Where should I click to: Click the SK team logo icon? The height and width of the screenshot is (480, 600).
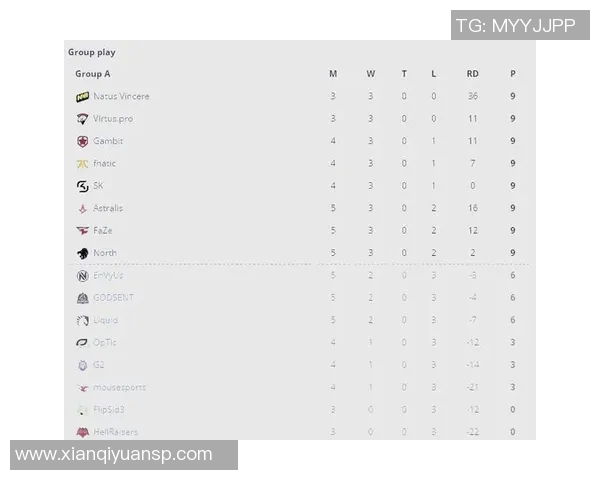83,186
